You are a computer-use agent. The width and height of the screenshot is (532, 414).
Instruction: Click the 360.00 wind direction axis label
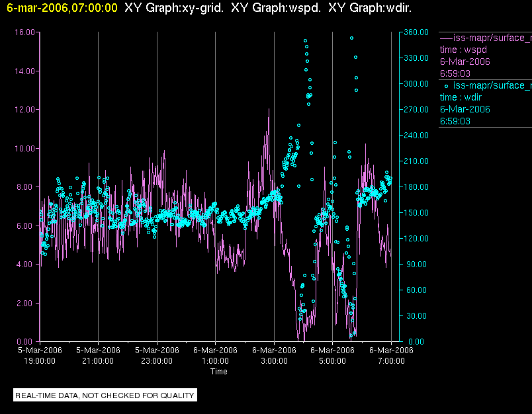coord(416,32)
